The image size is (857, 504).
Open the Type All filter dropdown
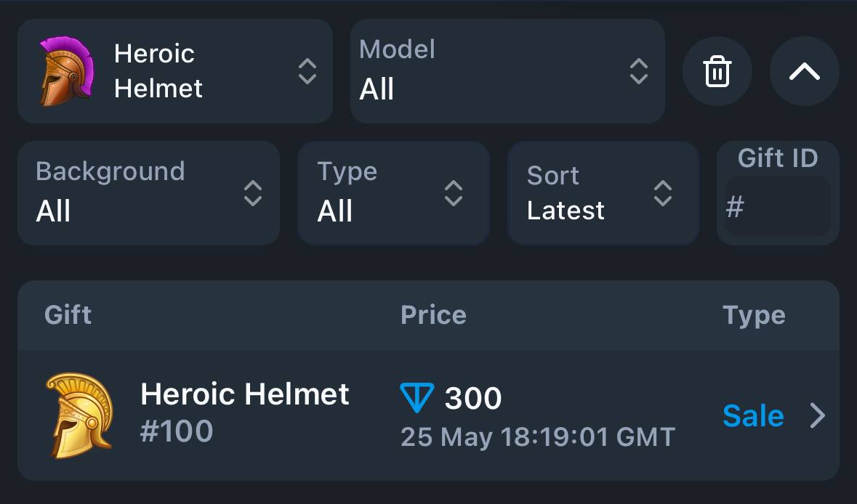pos(393,192)
